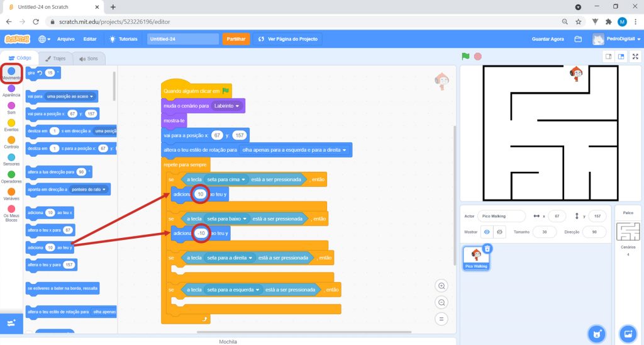Open the Aparência blocks category
This screenshot has width=644, height=345.
(x=11, y=91)
